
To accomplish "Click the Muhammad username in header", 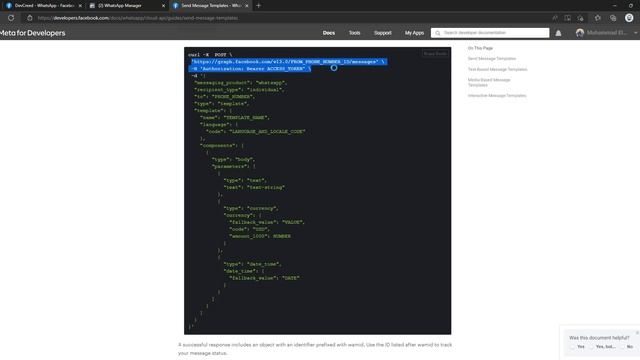I will pyautogui.click(x=607, y=33).
